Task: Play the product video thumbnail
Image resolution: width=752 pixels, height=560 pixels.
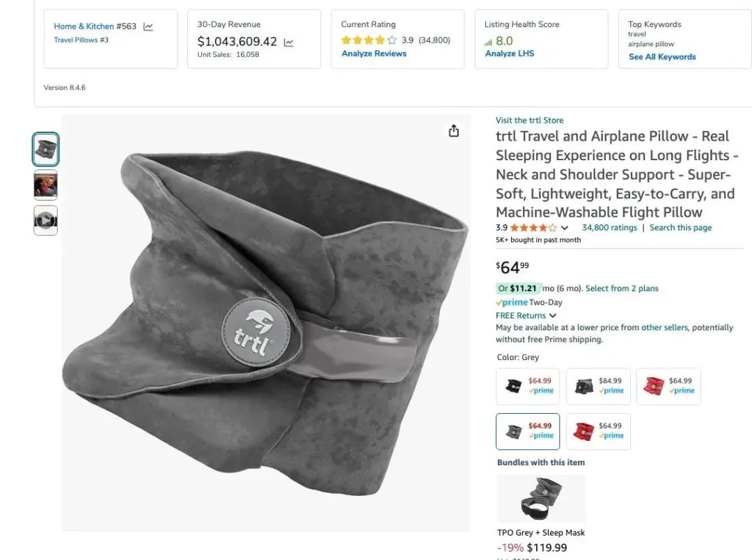Action: pyautogui.click(x=45, y=220)
